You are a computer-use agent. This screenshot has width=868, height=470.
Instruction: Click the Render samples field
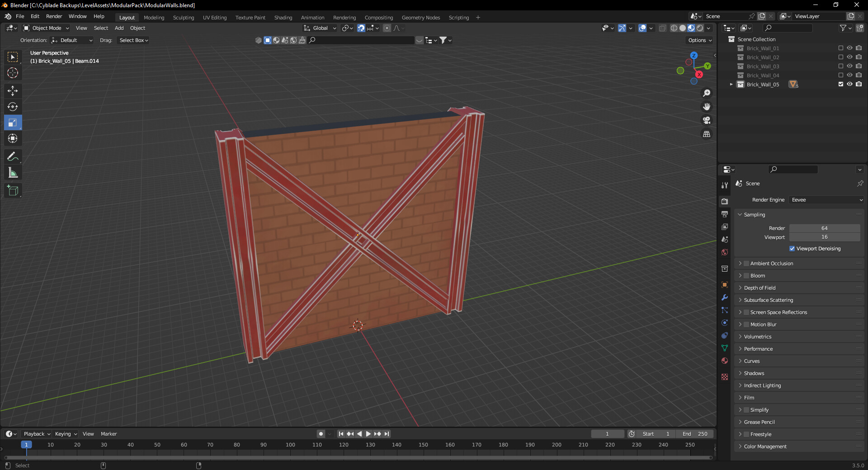pos(824,228)
